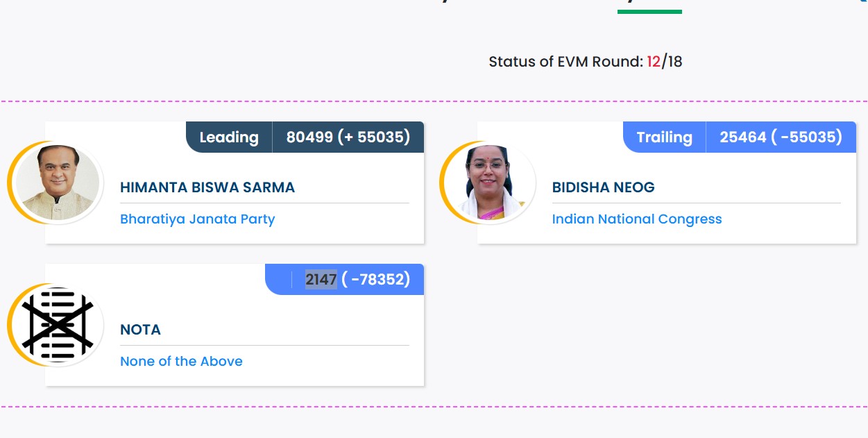Click the highlighted 2147 vote number
The height and width of the screenshot is (438, 868).
tap(321, 280)
